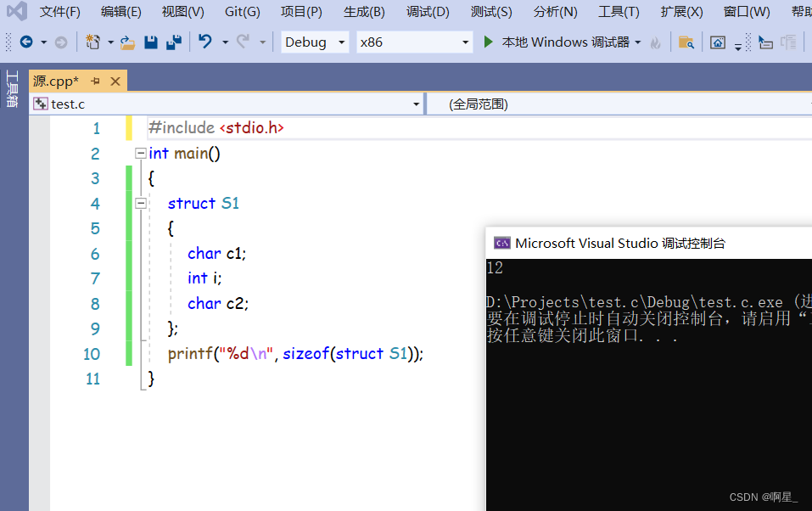812x511 pixels.
Task: Click the Save floppy disk icon
Action: 151,42
